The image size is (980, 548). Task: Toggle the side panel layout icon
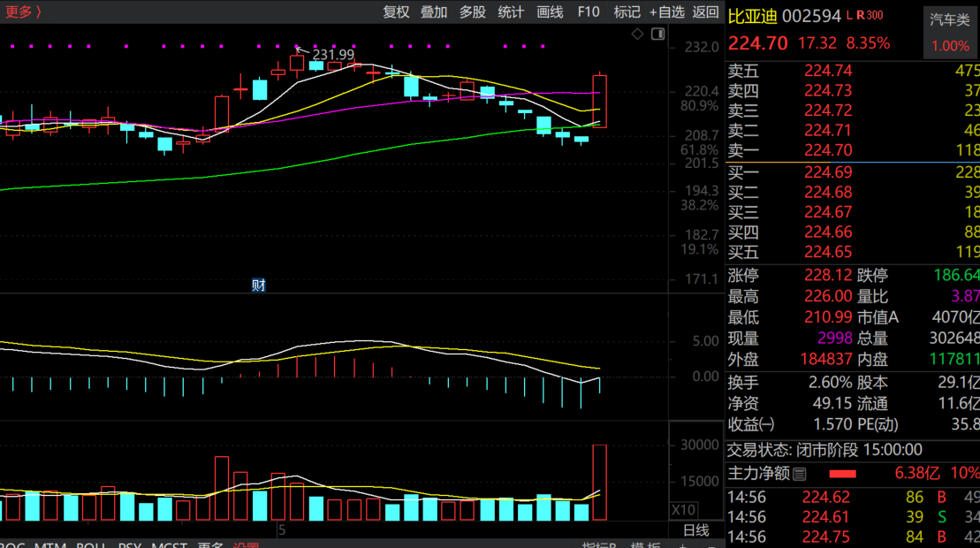click(x=657, y=34)
